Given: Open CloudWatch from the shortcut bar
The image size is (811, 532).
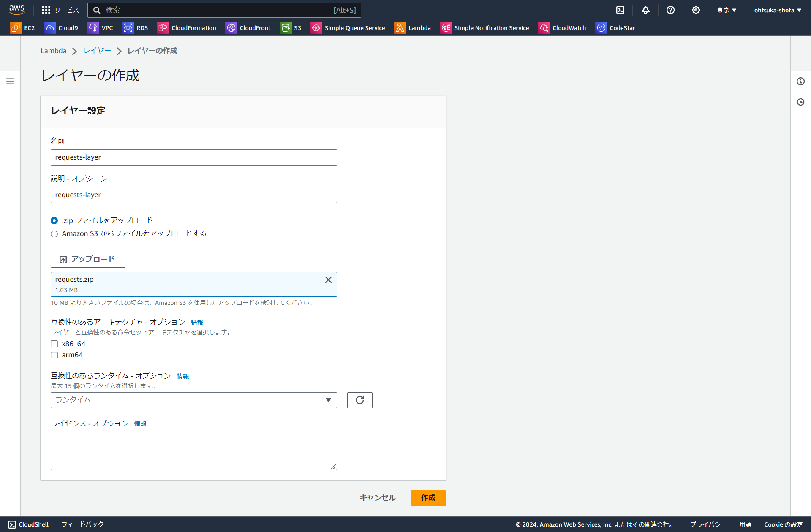Looking at the screenshot, I should pos(562,27).
